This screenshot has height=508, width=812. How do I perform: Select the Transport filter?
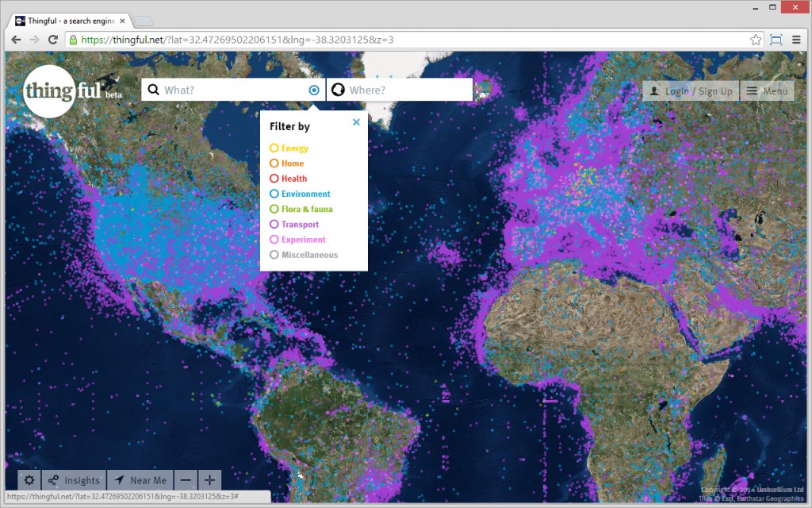tap(294, 225)
